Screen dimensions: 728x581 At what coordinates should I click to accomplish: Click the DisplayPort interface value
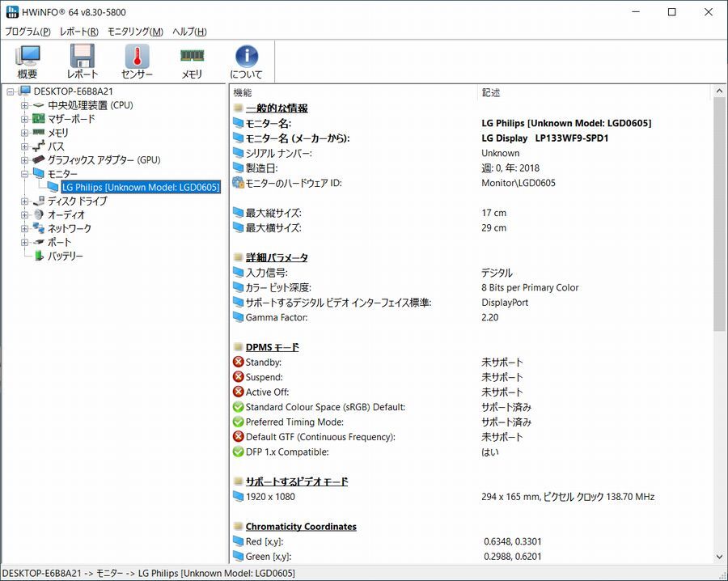pyautogui.click(x=505, y=303)
